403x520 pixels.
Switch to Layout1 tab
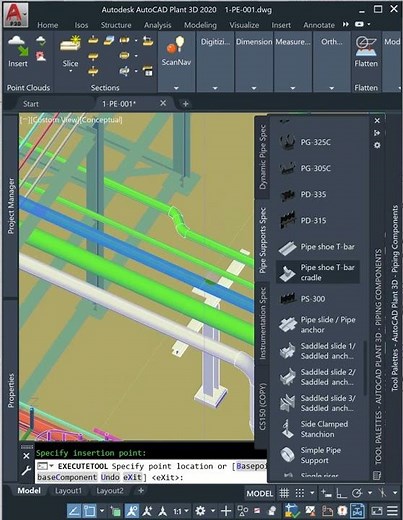pyautogui.click(x=68, y=491)
